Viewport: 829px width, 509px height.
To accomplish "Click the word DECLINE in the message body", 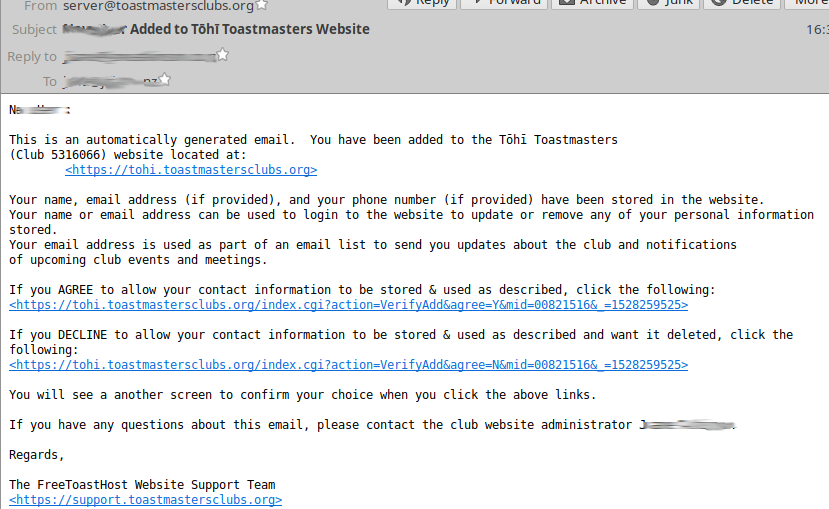I will point(82,335).
